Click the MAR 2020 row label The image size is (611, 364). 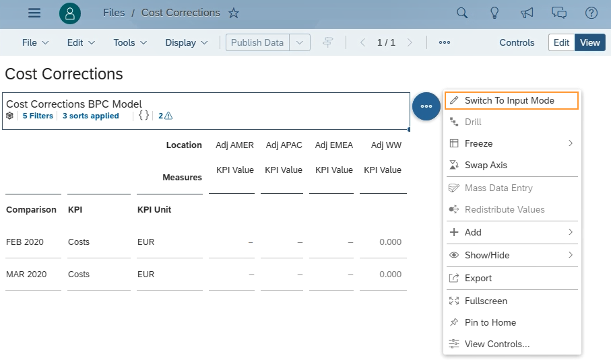[26, 274]
